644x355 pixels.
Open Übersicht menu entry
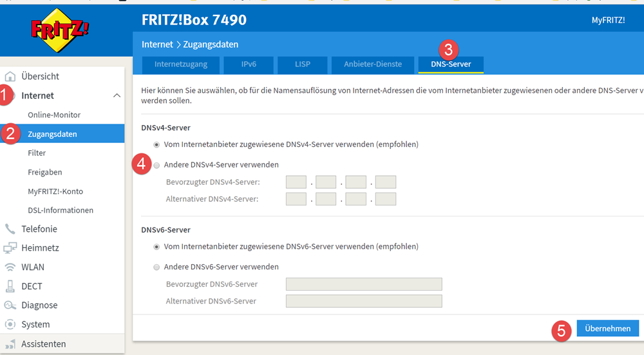pyautogui.click(x=40, y=77)
